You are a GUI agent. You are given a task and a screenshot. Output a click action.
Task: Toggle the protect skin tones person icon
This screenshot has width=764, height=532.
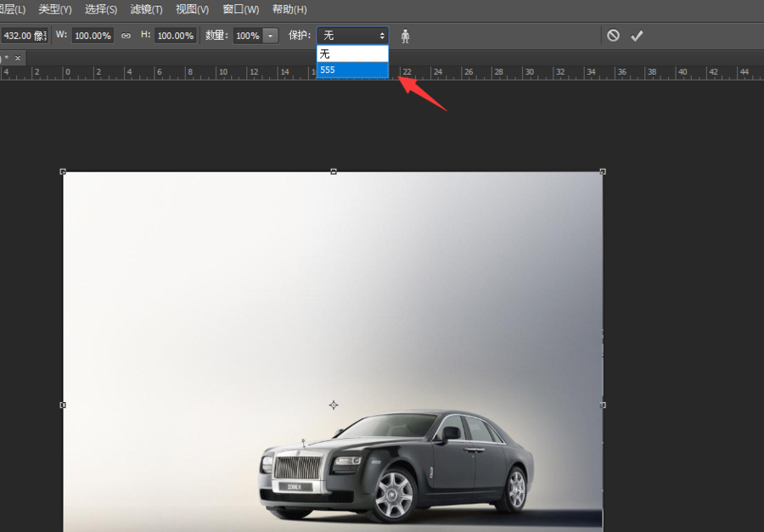406,36
